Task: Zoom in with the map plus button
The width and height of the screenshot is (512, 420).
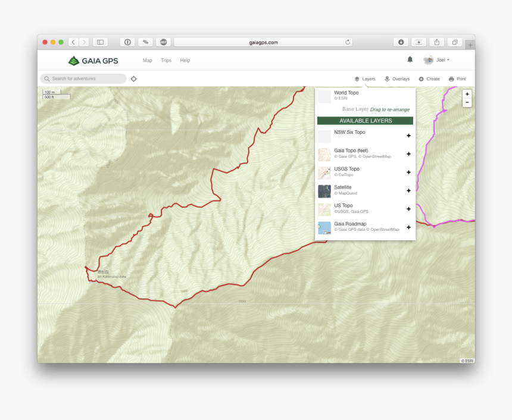Action: (x=467, y=94)
